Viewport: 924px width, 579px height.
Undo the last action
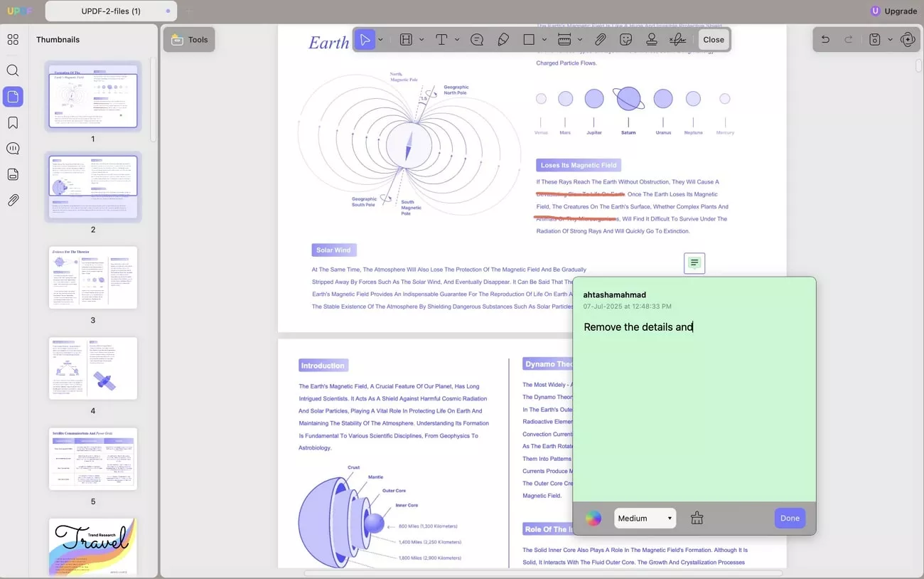click(x=825, y=40)
